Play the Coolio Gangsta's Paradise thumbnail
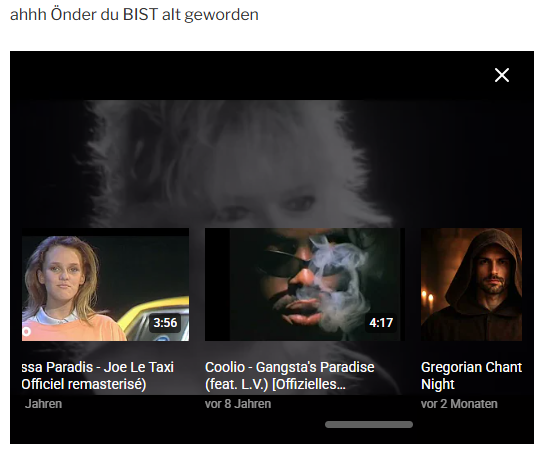 305,284
